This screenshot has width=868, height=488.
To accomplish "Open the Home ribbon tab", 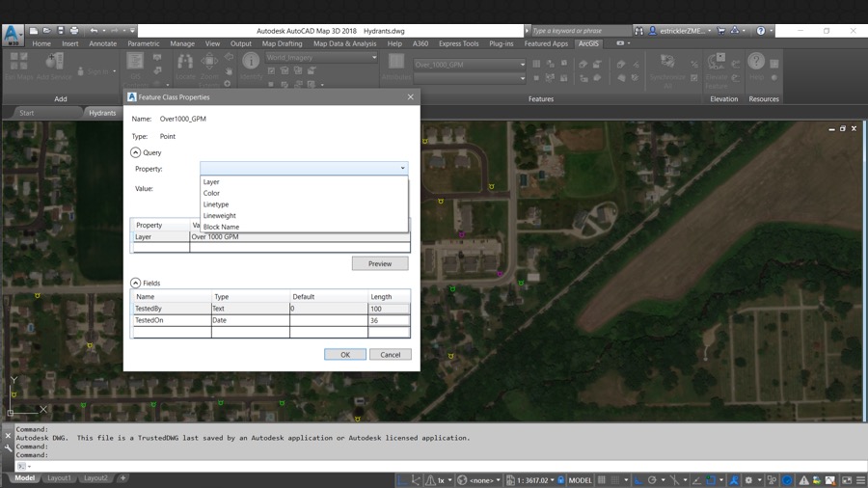I will 41,43.
